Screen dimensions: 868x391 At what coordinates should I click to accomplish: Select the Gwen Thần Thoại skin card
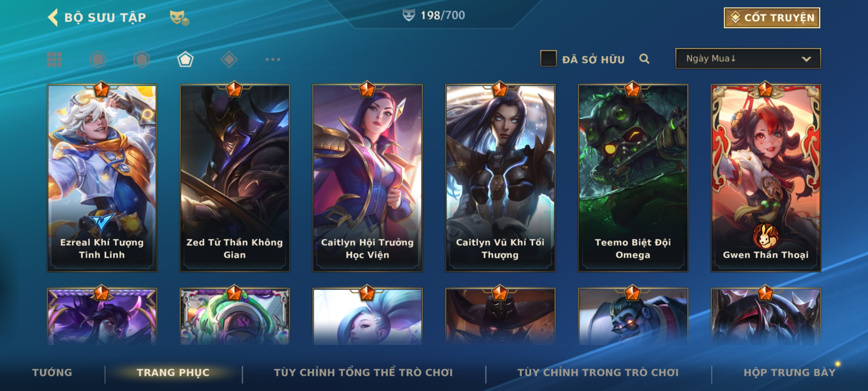click(x=766, y=178)
